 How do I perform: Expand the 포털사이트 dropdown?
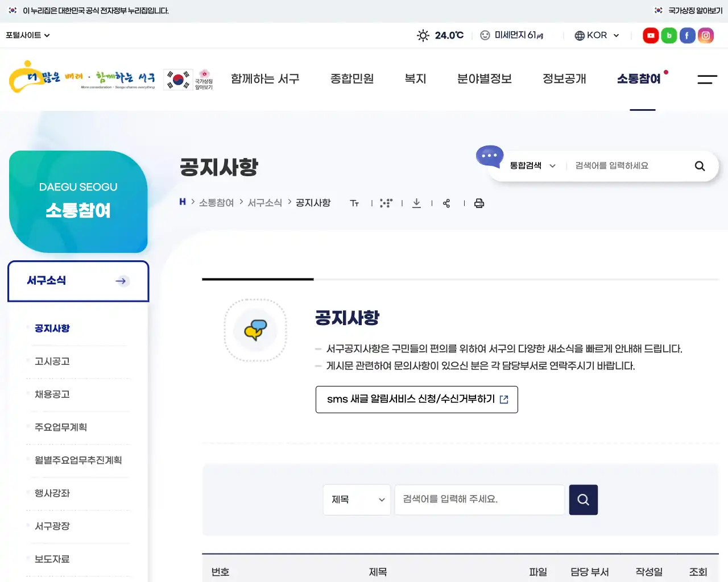[28, 35]
